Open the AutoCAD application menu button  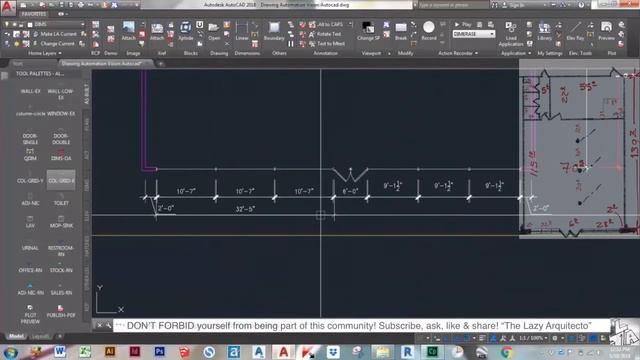point(7,7)
